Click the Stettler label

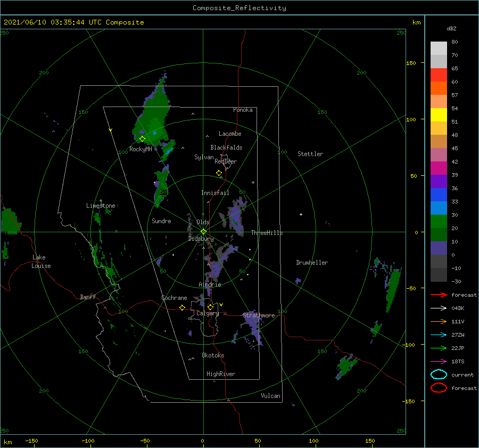tap(310, 154)
